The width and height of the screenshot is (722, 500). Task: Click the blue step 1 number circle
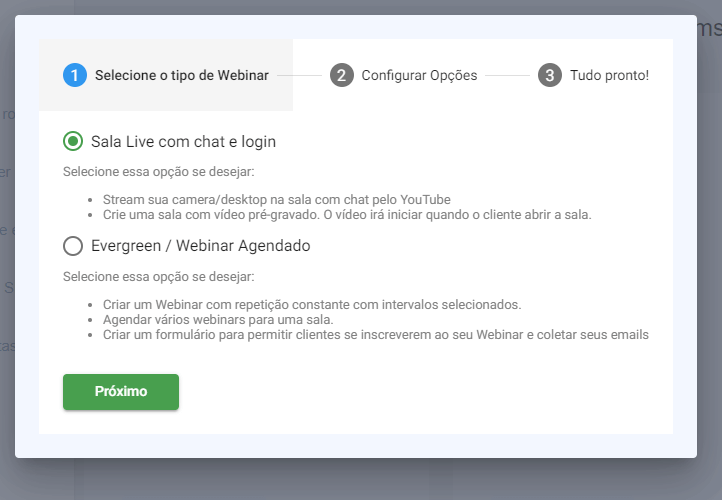(x=75, y=75)
